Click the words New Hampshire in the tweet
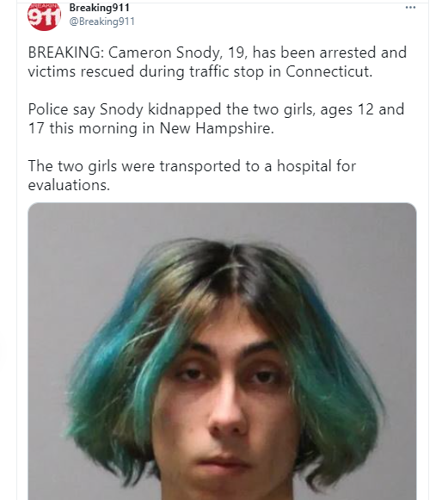The height and width of the screenshot is (500, 448). tap(217, 128)
